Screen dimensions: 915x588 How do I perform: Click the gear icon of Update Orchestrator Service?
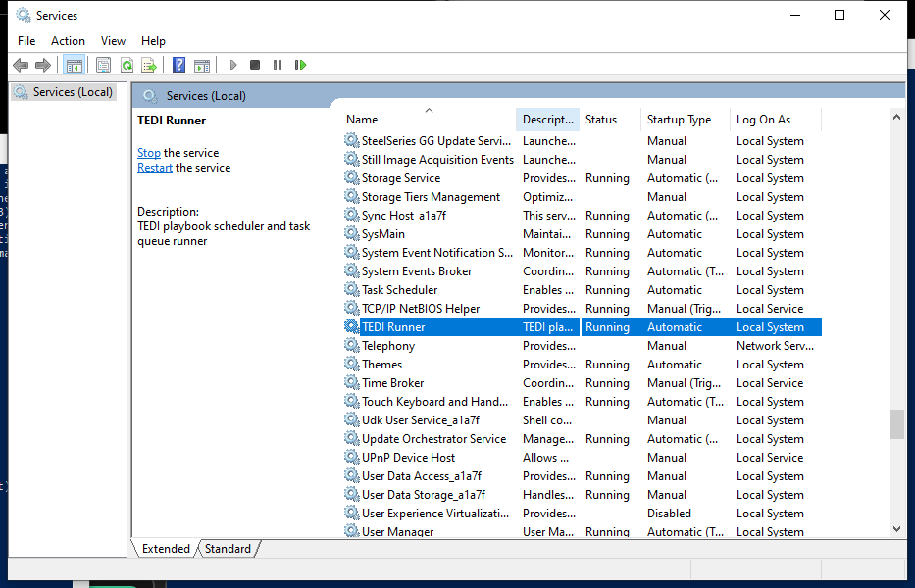pos(351,439)
